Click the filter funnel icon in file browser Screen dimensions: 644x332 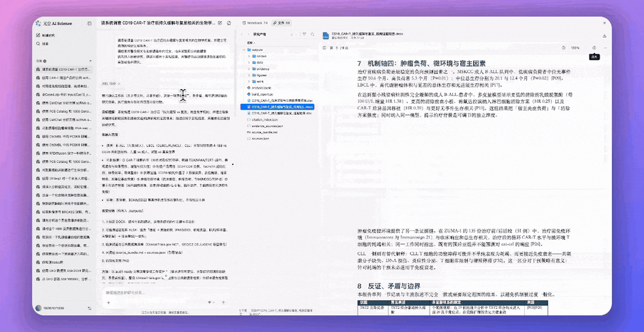[305, 35]
